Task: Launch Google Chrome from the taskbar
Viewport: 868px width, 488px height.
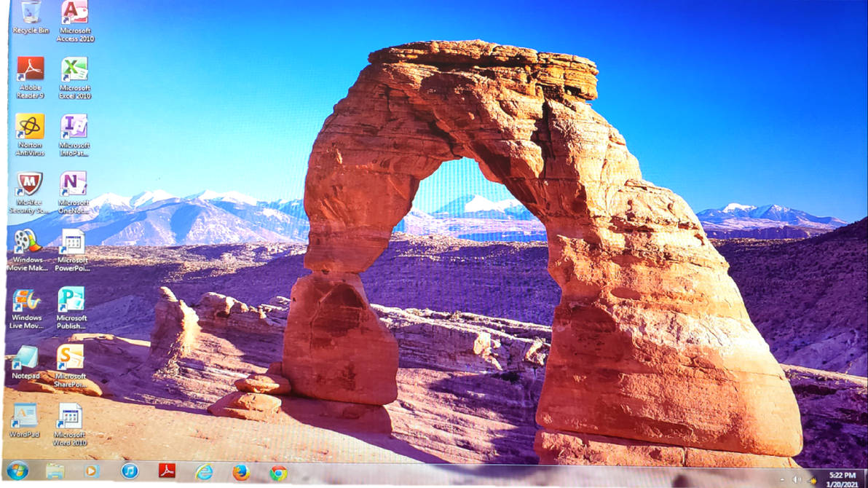Action: (278, 473)
